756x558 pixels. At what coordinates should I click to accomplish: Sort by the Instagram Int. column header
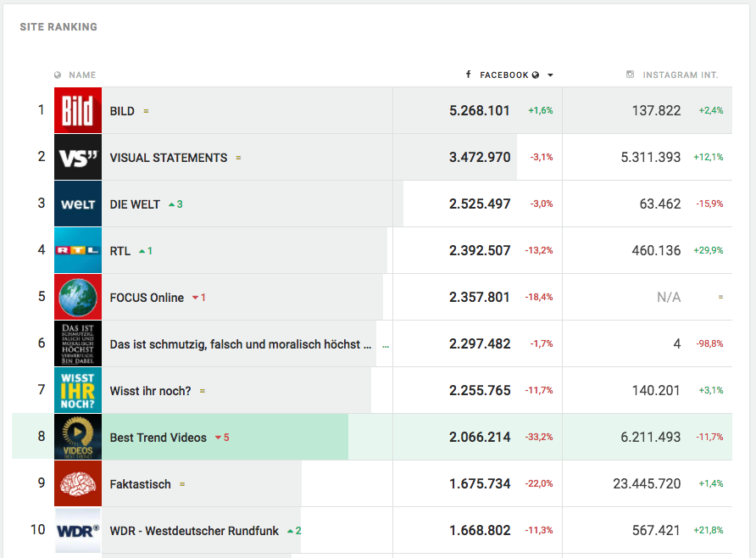680,75
